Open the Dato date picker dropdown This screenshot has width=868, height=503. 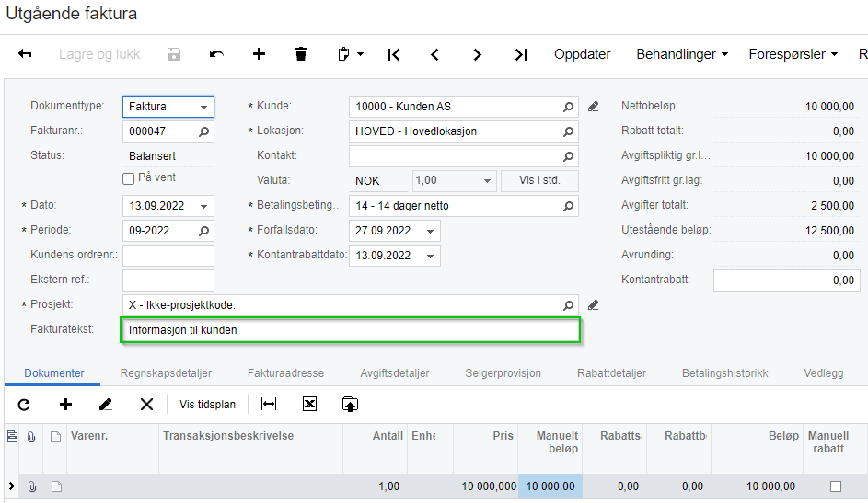(x=203, y=206)
